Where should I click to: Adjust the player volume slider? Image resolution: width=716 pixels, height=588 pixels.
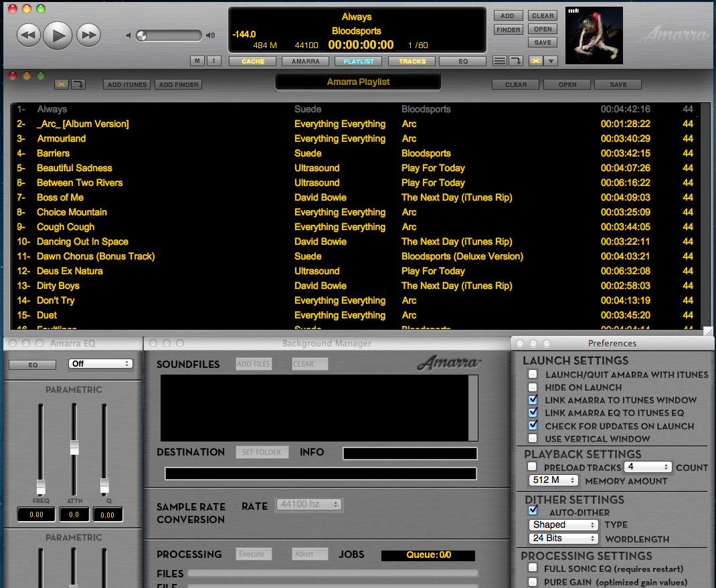(169, 35)
